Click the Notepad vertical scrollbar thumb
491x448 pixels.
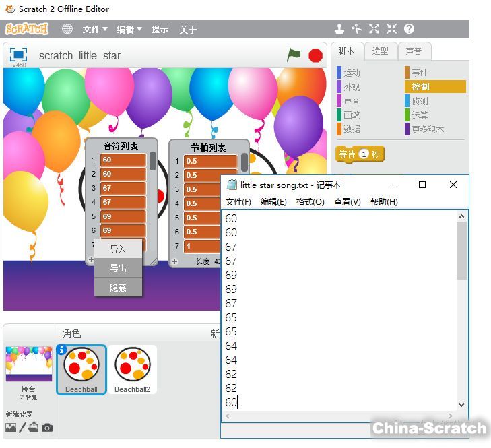(x=461, y=249)
